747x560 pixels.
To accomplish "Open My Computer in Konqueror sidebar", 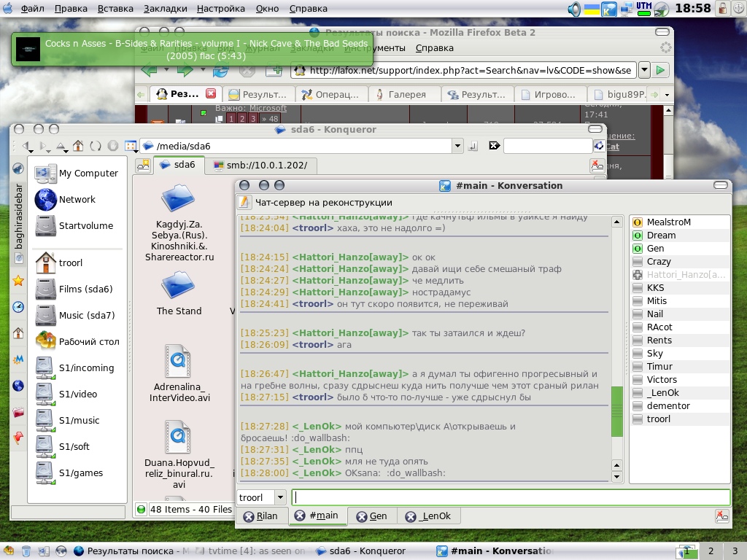I will coord(76,174).
